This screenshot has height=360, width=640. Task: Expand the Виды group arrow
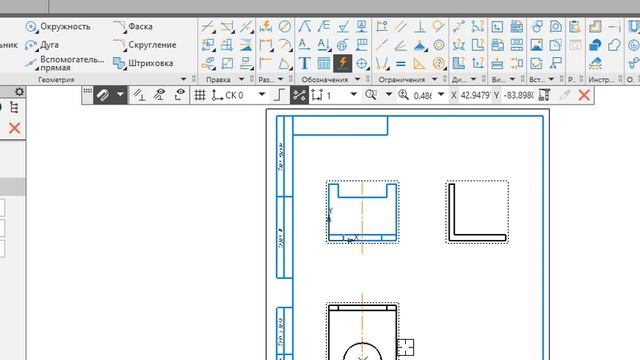click(x=512, y=79)
